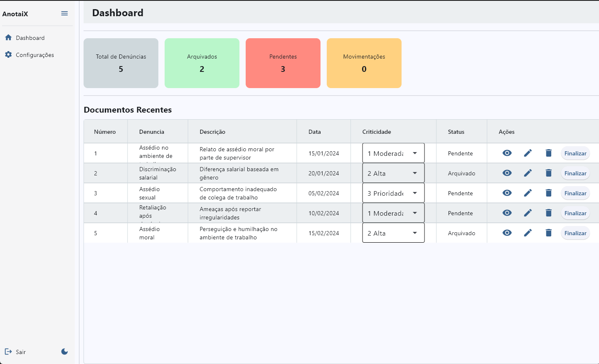Edit row 3 with pencil icon
The image size is (599, 364).
528,193
